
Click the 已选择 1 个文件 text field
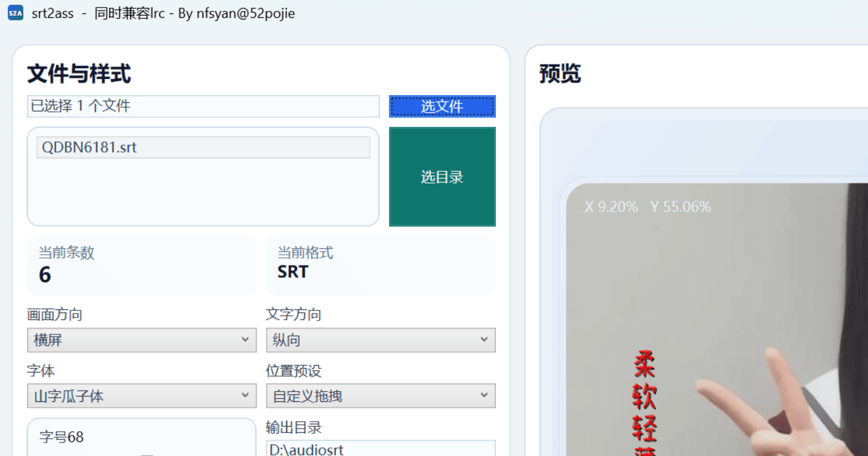point(203,106)
